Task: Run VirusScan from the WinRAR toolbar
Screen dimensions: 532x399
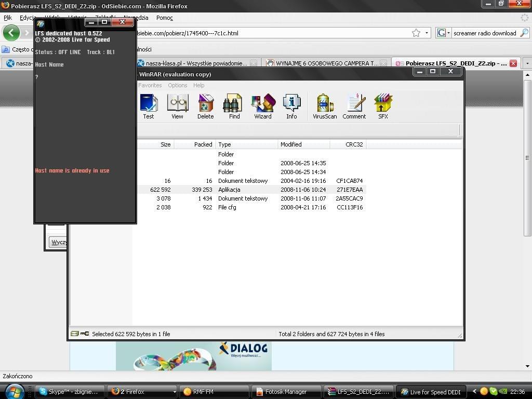Action: pos(325,106)
